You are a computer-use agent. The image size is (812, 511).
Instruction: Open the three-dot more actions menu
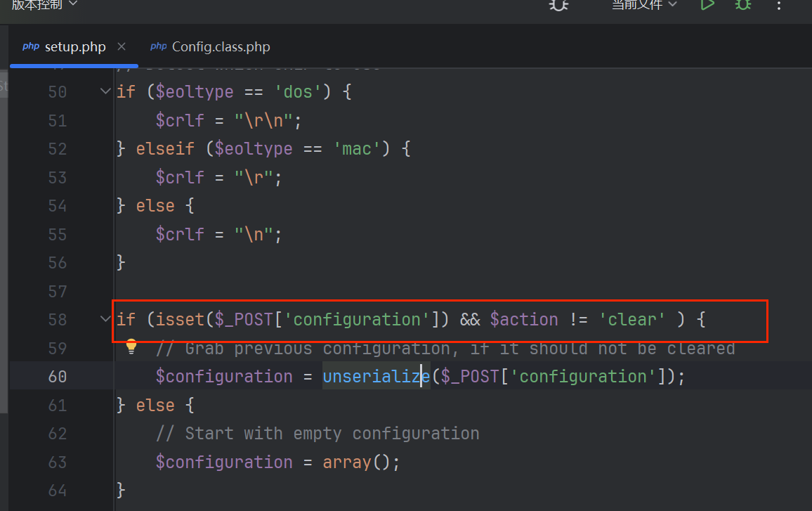point(778,6)
